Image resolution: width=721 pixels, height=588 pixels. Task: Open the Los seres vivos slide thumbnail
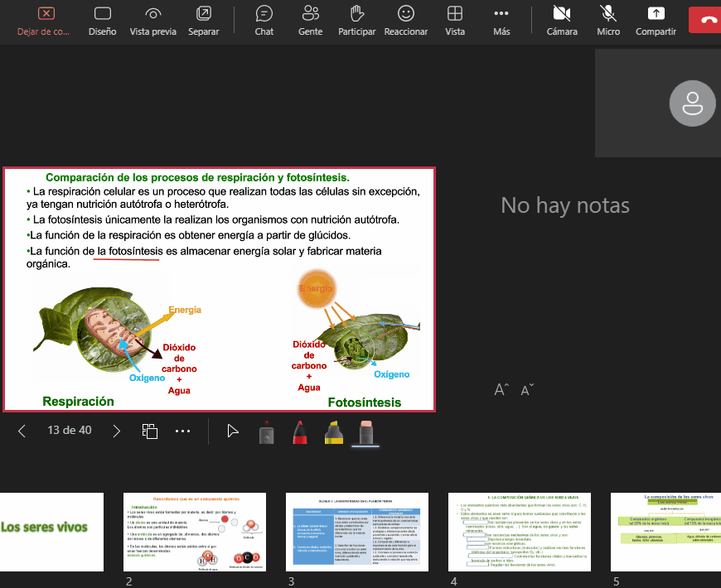click(51, 532)
